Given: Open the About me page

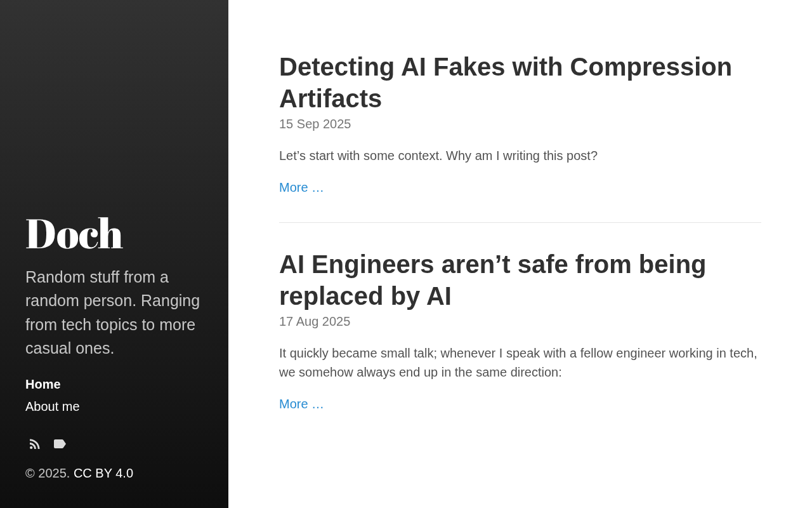Looking at the screenshot, I should [x=53, y=406].
